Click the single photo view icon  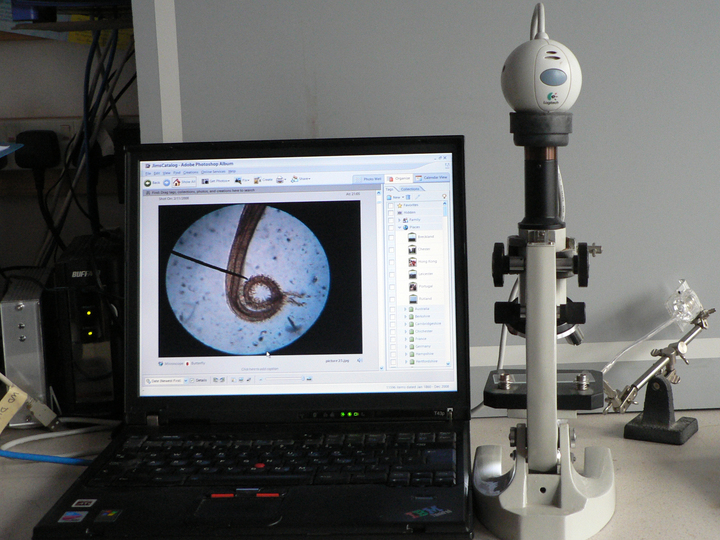click(309, 379)
